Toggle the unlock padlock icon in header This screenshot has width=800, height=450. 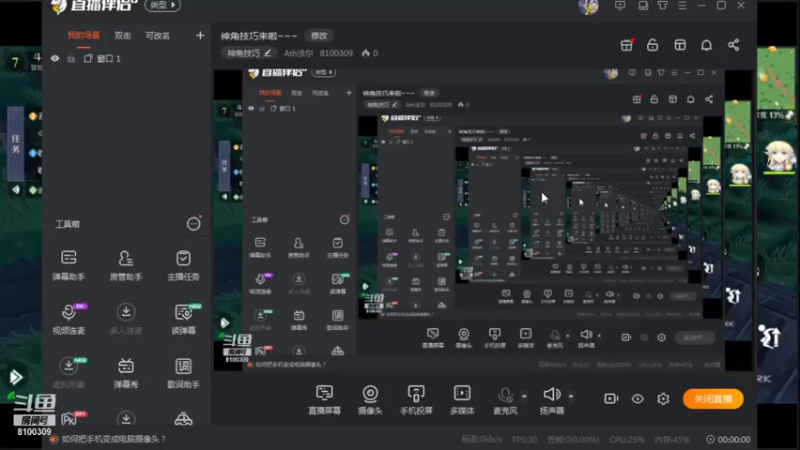tap(653, 45)
